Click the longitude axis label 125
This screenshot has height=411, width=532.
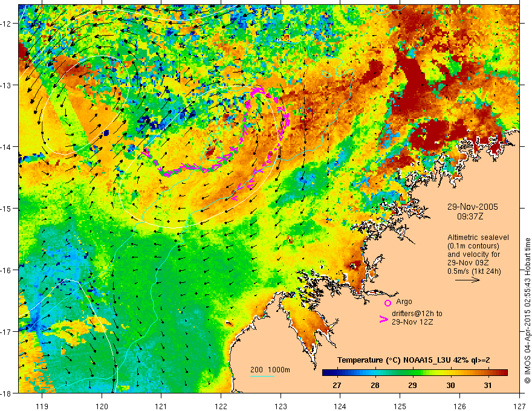pos(400,406)
